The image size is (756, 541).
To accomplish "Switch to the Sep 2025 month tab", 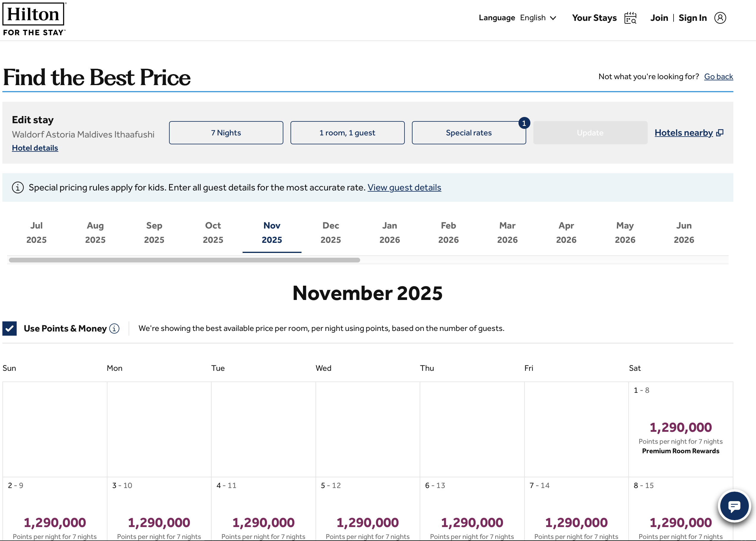I will click(x=154, y=233).
